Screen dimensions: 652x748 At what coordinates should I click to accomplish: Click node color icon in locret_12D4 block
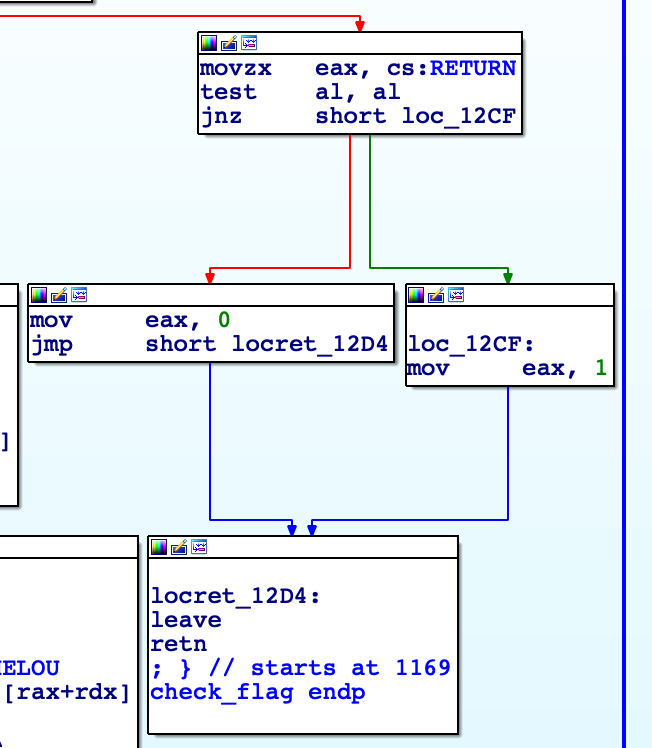click(x=159, y=547)
